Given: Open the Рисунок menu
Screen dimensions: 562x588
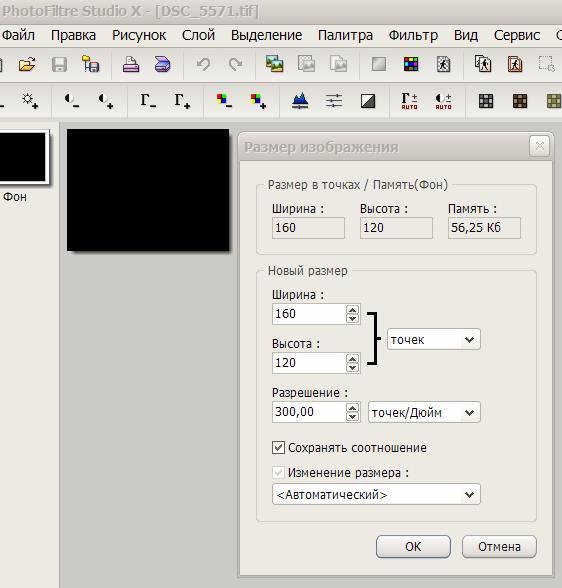Looking at the screenshot, I should (139, 35).
